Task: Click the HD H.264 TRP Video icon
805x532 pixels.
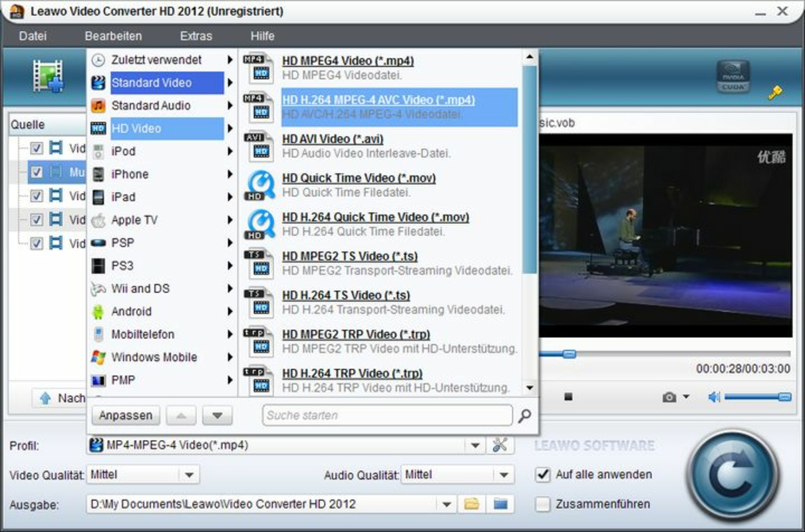Action: tap(259, 380)
